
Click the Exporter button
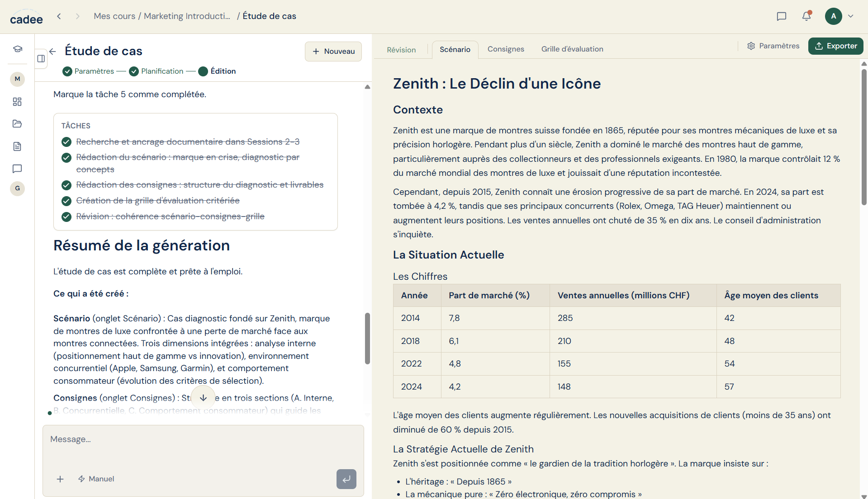point(836,46)
